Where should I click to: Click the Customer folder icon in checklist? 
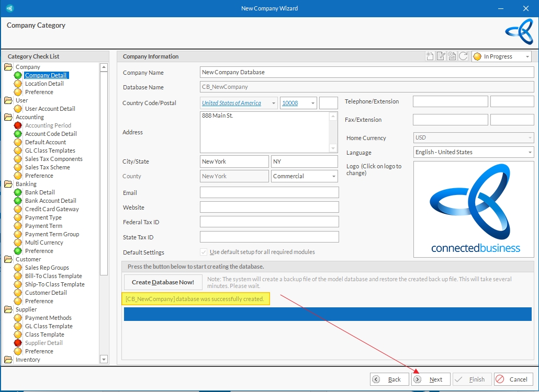8,259
